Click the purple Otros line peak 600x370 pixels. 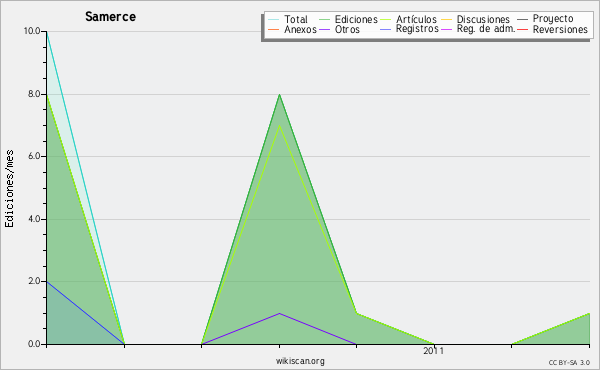point(280,313)
